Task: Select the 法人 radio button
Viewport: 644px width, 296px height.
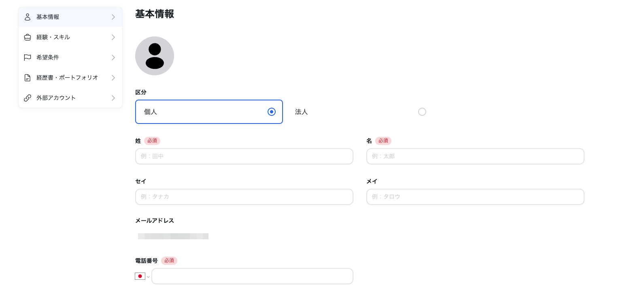Action: pos(422,112)
